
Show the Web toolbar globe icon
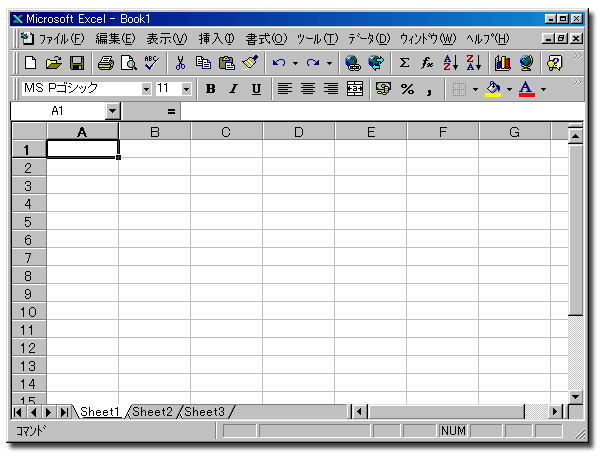(376, 63)
